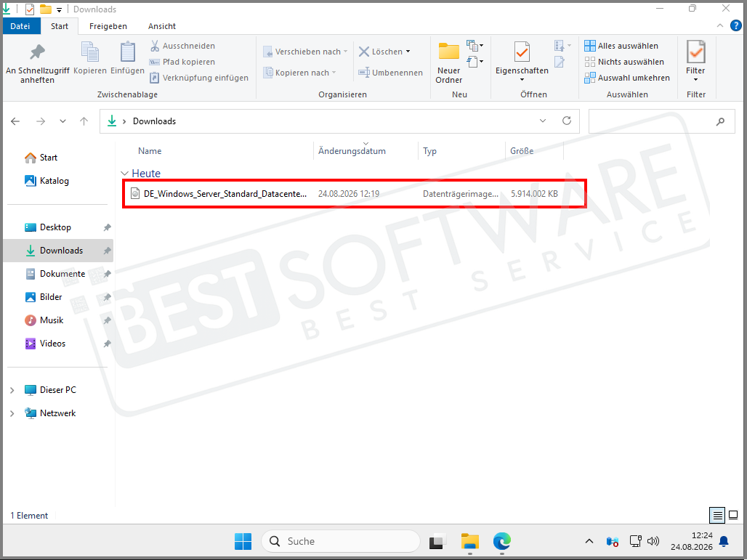Expand Netzwerk tree node
Viewport: 747px width, 560px height.
pos(12,413)
